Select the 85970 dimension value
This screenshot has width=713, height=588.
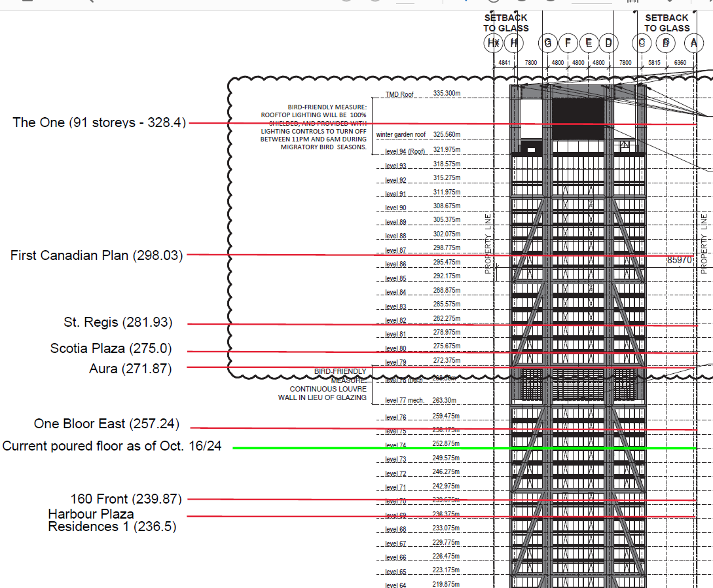pos(679,260)
